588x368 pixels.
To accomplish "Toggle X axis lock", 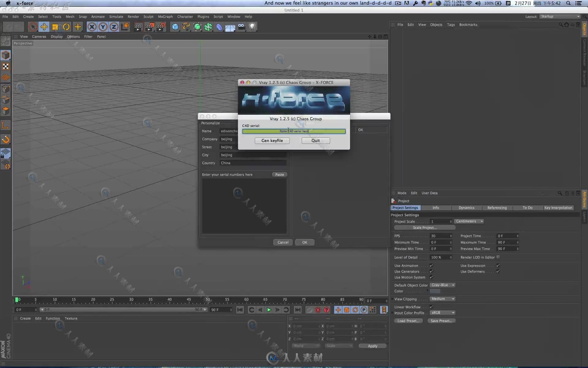I will 92,27.
